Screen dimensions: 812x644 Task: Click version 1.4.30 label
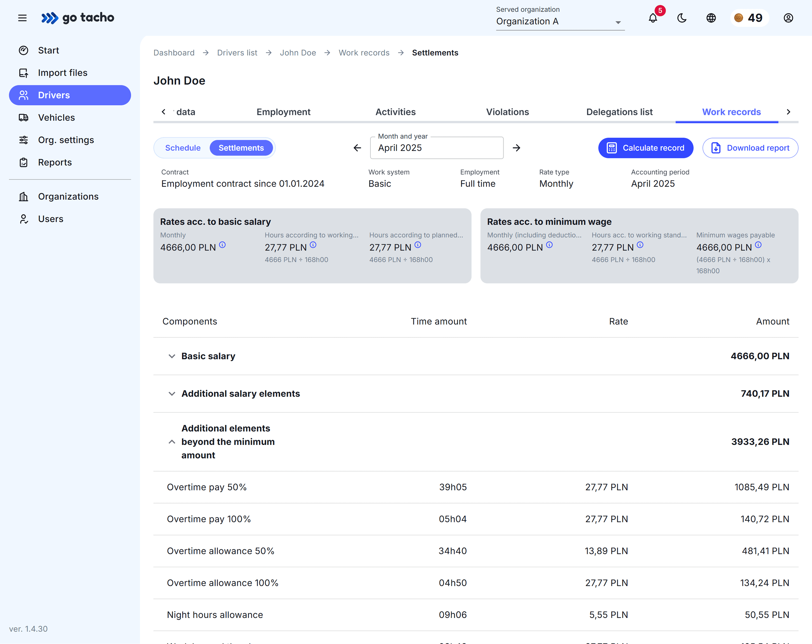point(28,629)
